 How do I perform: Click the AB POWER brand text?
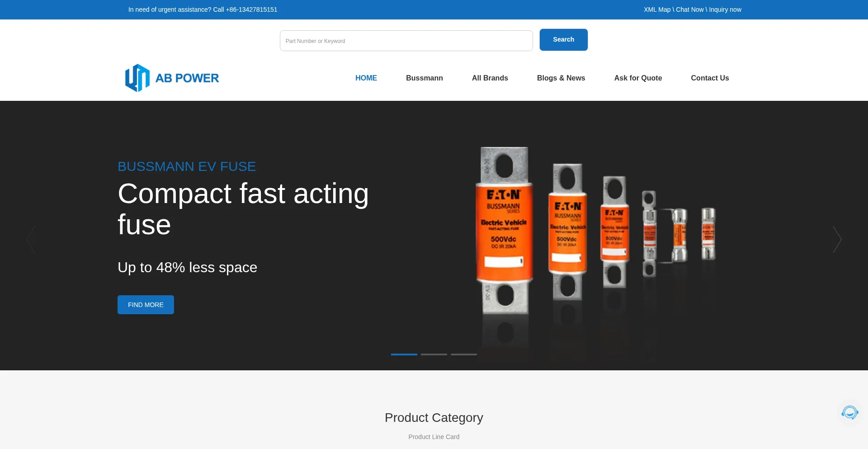click(187, 78)
